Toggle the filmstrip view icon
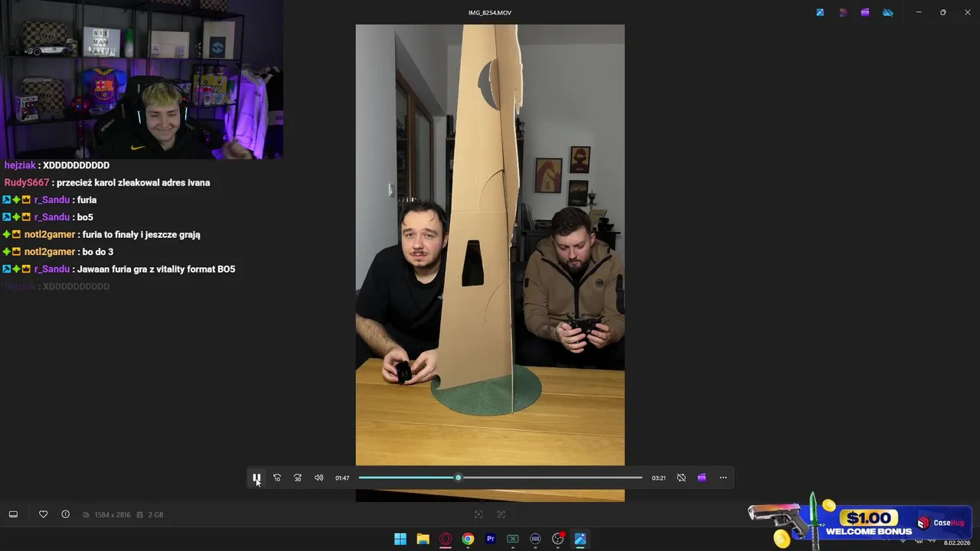This screenshot has height=551, width=980. (13, 514)
